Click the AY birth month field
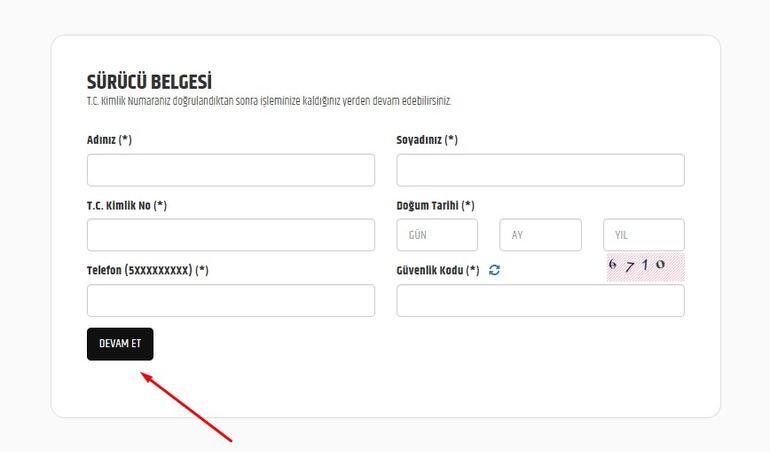Image resolution: width=770 pixels, height=452 pixels. (540, 235)
